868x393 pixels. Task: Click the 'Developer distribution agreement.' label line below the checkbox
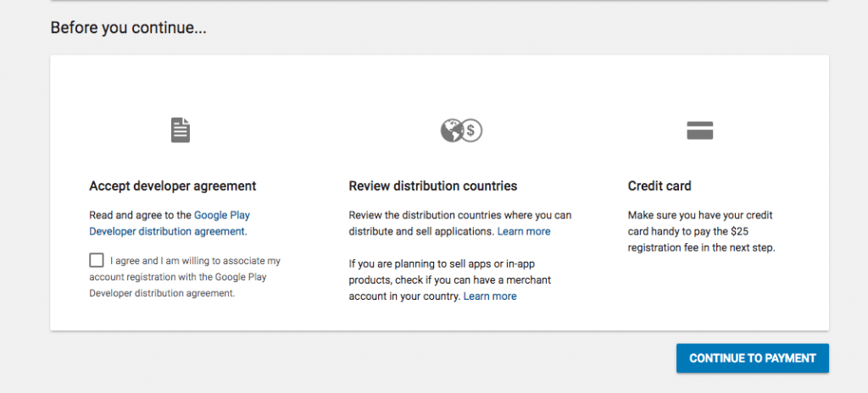pos(162,293)
